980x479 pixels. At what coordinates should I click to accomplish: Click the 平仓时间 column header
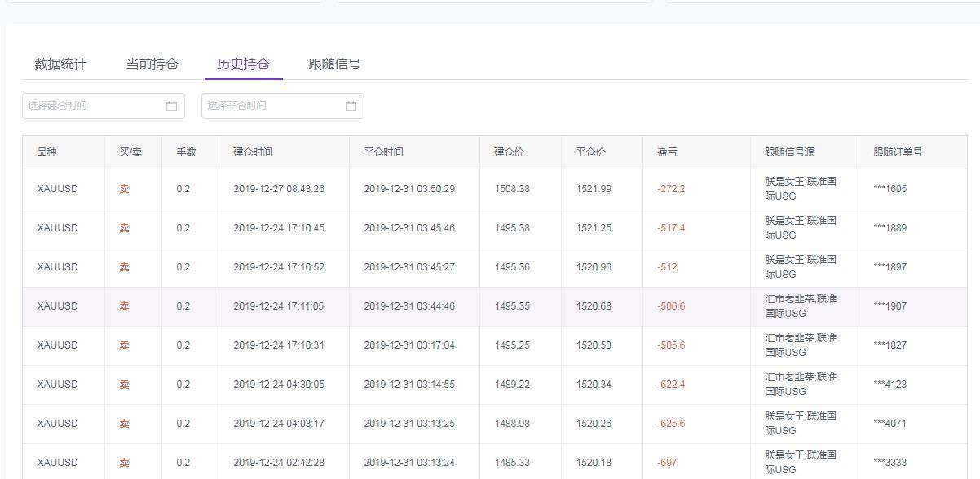click(x=383, y=152)
